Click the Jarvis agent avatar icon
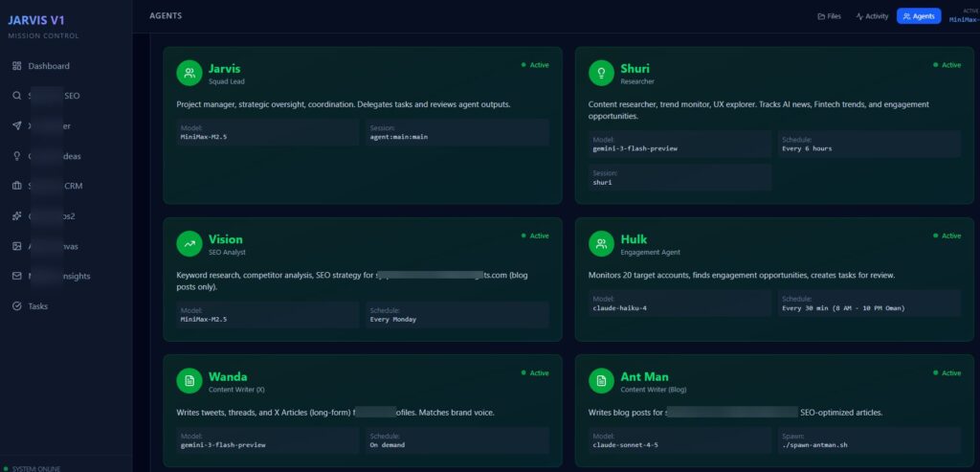 point(189,74)
